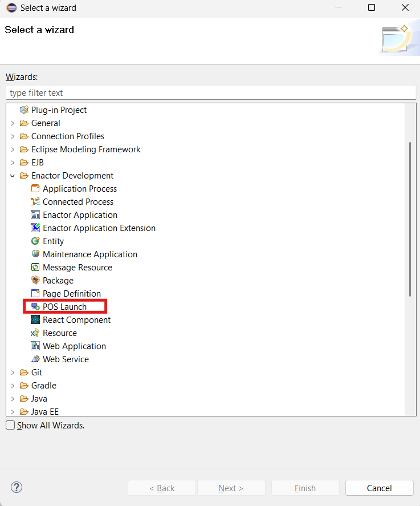Expand the Java EE category
This screenshot has width=420, height=506.
tap(13, 412)
